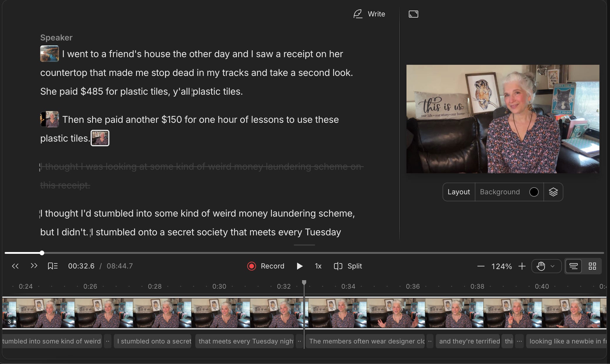Switch to grid view toggle
This screenshot has width=610, height=364.
click(592, 266)
